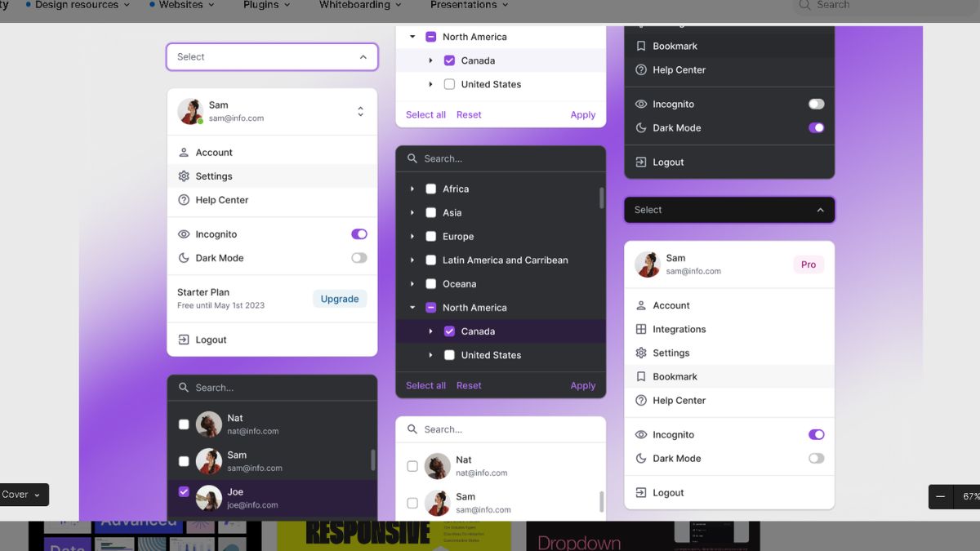This screenshot has width=980, height=551.
Task: Click the Integrations grid icon in Pro menu
Action: (642, 329)
